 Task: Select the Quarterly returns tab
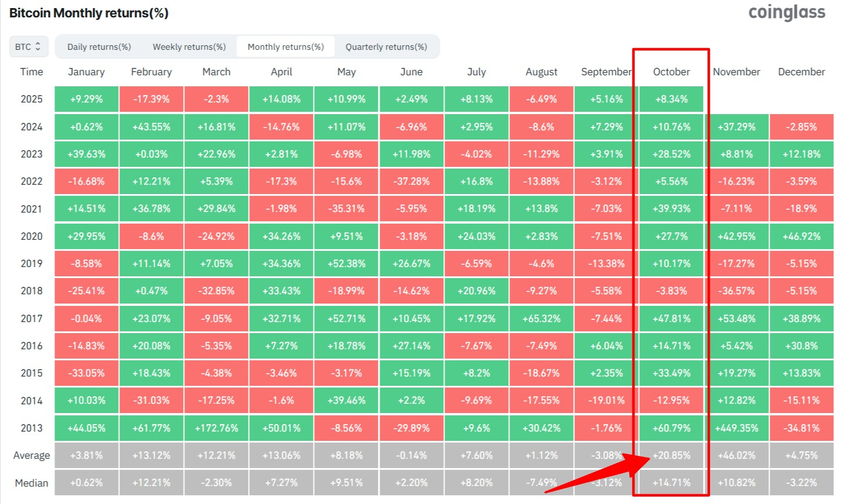click(387, 46)
